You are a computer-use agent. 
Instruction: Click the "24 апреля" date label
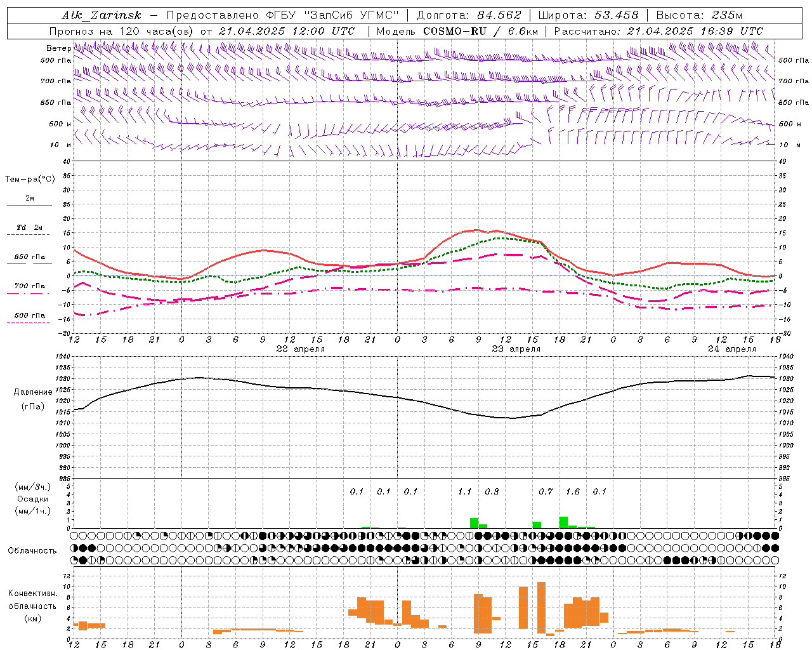point(731,349)
